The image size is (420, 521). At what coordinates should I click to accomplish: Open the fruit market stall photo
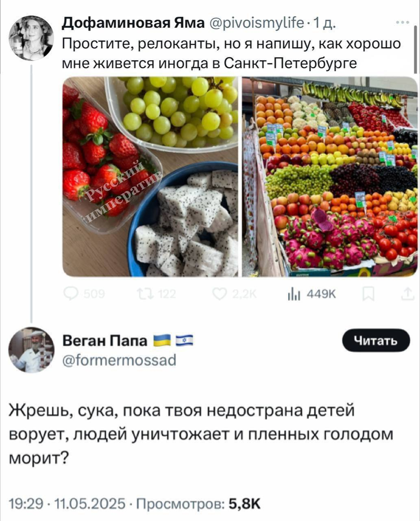(330, 176)
